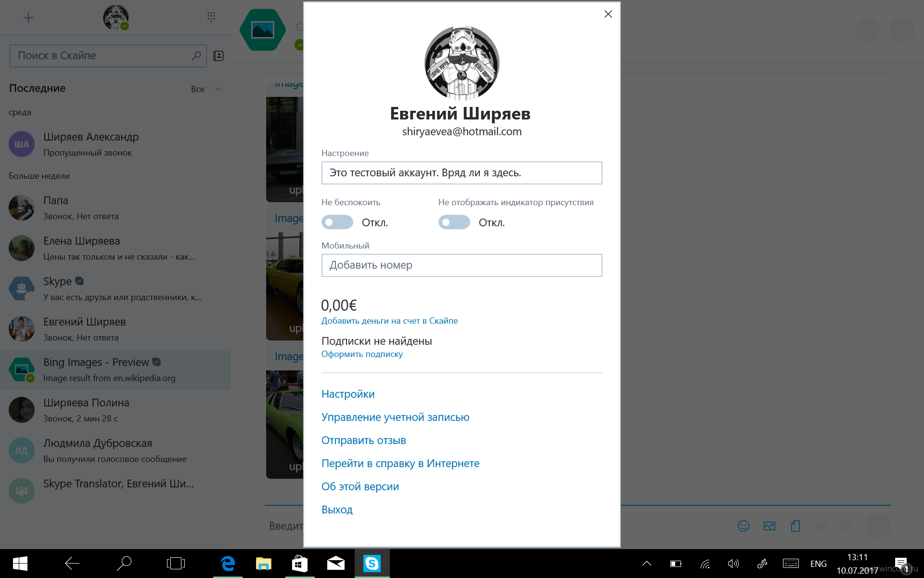Viewport: 924px width, 578px height.
Task: Click 'Оформить подписку' link
Action: [x=362, y=354]
